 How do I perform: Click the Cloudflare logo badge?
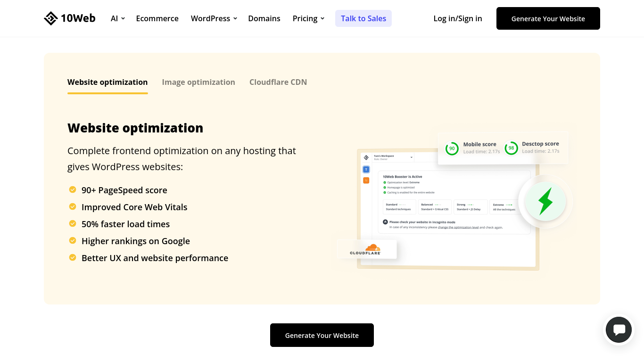click(x=367, y=249)
